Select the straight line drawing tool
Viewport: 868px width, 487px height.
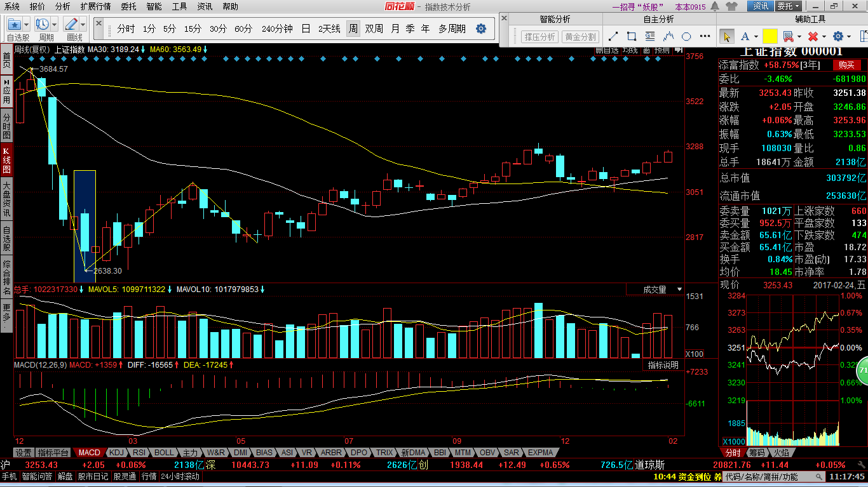coord(614,36)
